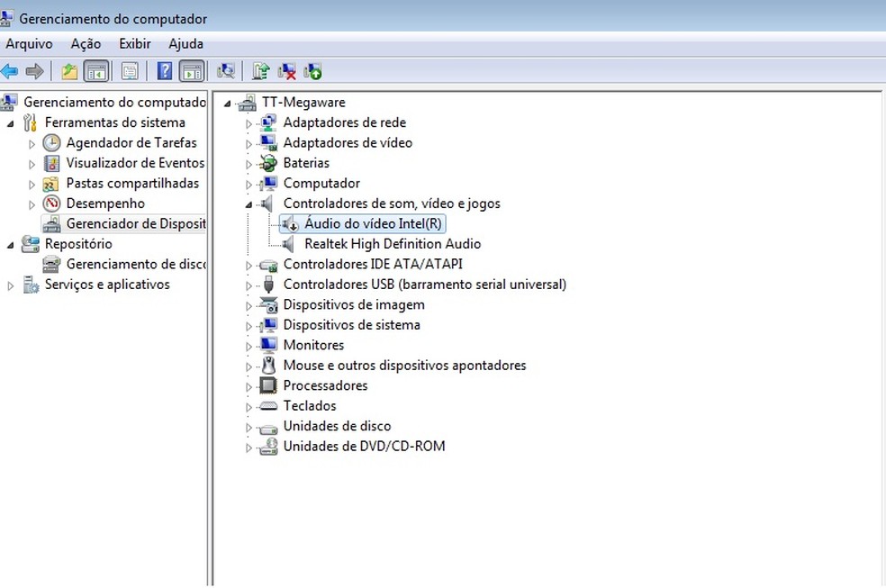886x588 pixels.
Task: Toggle the Show/Hide Console Tree icon
Action: point(95,71)
